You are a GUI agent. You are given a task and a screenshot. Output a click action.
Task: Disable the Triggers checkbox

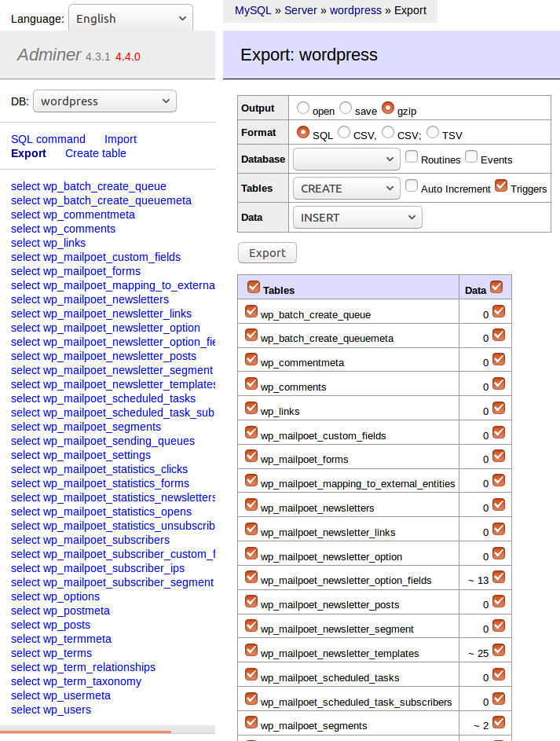coord(501,185)
